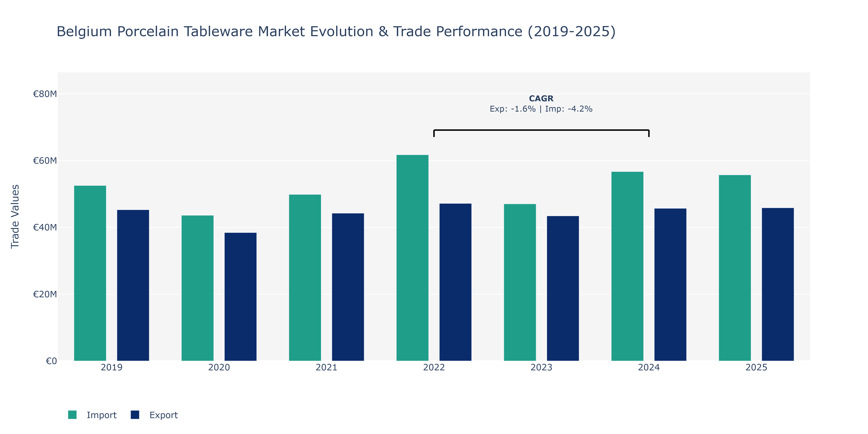Viewport: 868px width, 434px height.
Task: Select the 2019 Export bar
Action: (x=133, y=285)
